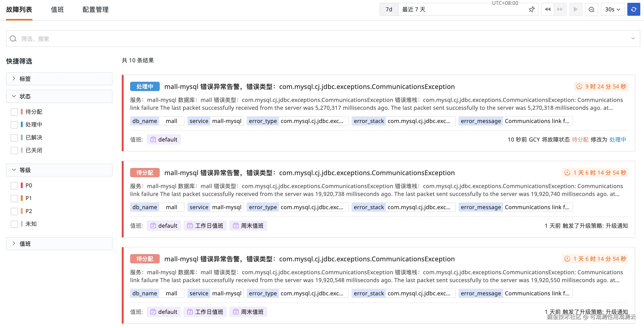Click the fast-forward time range arrows
Image resolution: width=644 pixels, height=328 pixels.
[560, 9]
